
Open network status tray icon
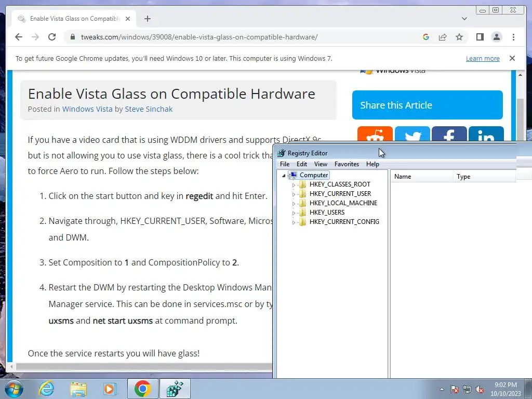467,389
